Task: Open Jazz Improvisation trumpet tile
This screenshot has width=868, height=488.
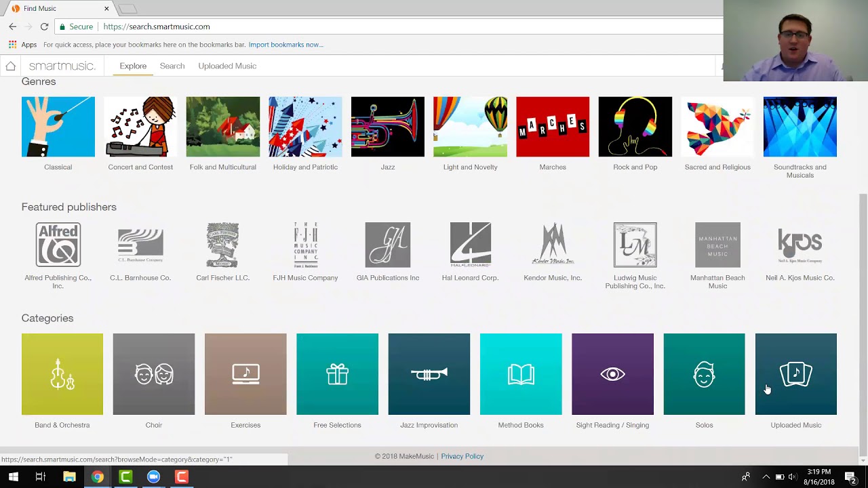Action: point(429,374)
